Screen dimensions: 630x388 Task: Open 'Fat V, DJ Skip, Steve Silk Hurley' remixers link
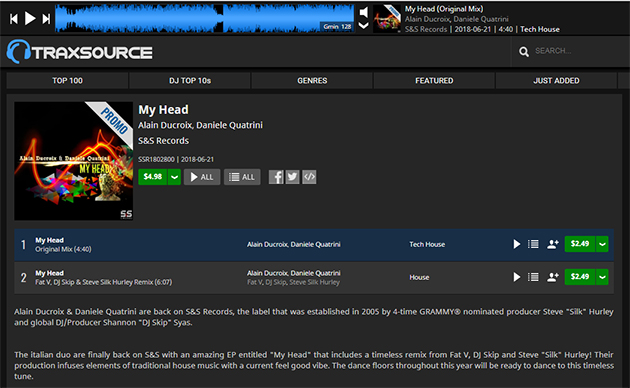(x=293, y=282)
